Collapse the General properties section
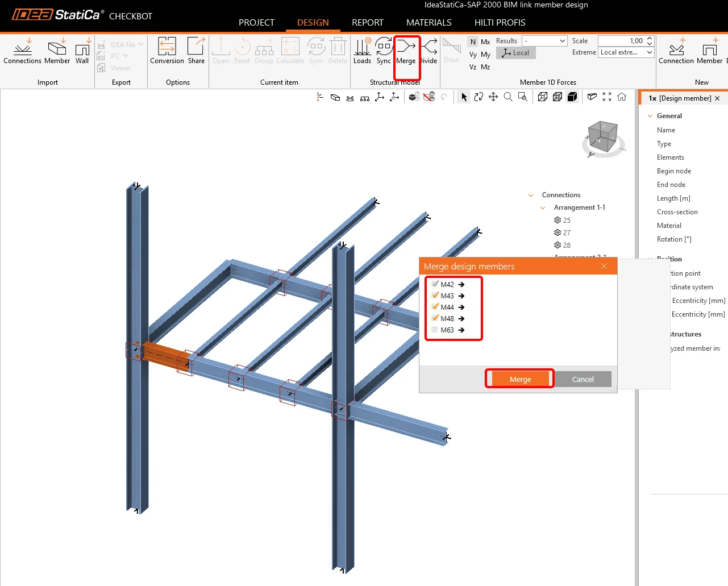 (650, 116)
